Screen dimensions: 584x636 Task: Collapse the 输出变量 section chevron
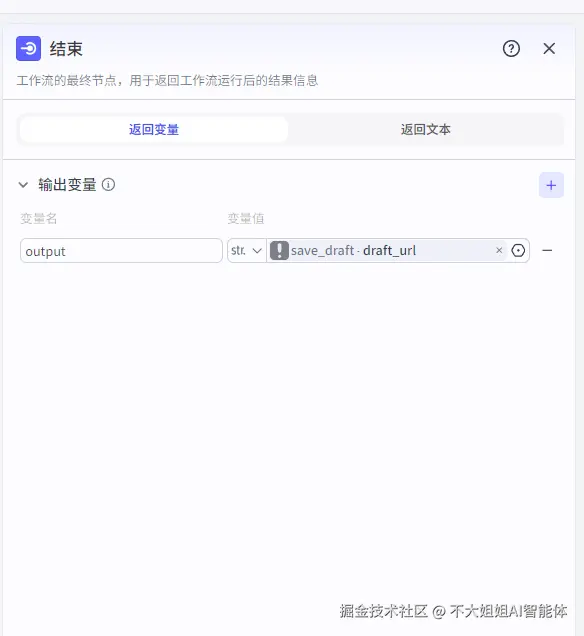pyautogui.click(x=23, y=185)
